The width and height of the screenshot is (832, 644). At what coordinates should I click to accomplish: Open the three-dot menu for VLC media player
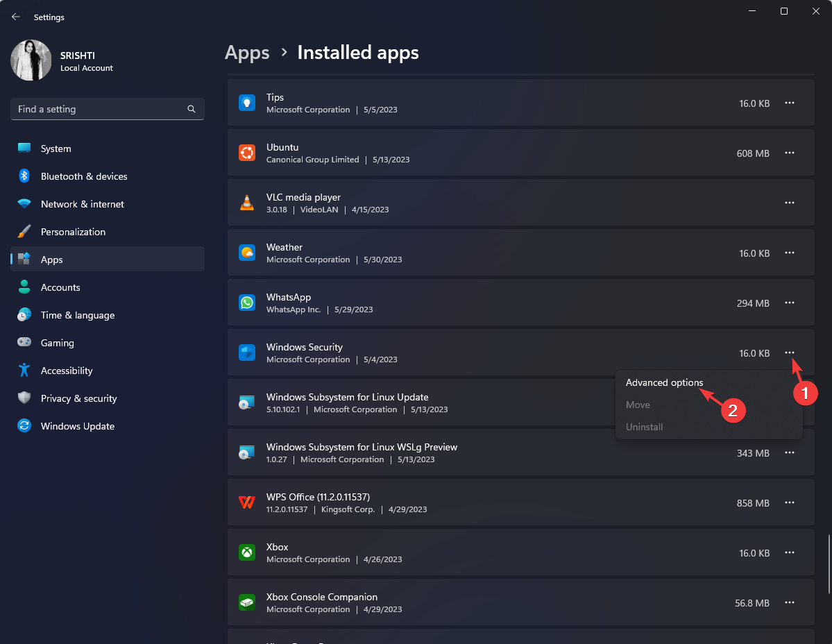coord(790,203)
